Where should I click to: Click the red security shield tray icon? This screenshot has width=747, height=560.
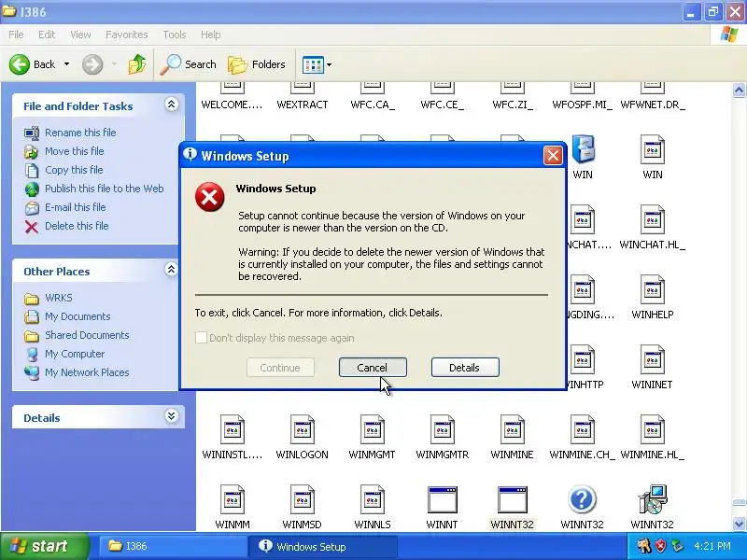[x=661, y=546]
